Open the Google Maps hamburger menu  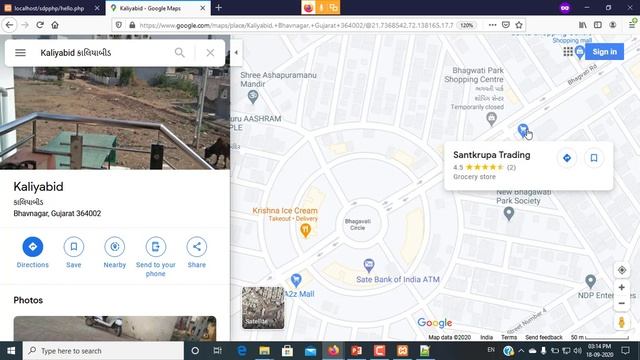pyautogui.click(x=20, y=53)
